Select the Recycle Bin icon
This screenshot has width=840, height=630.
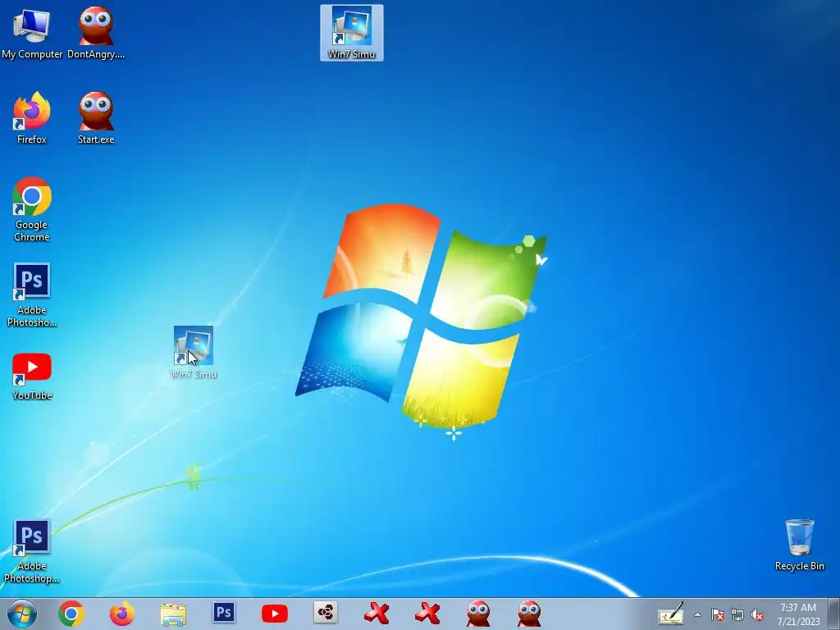(x=799, y=545)
